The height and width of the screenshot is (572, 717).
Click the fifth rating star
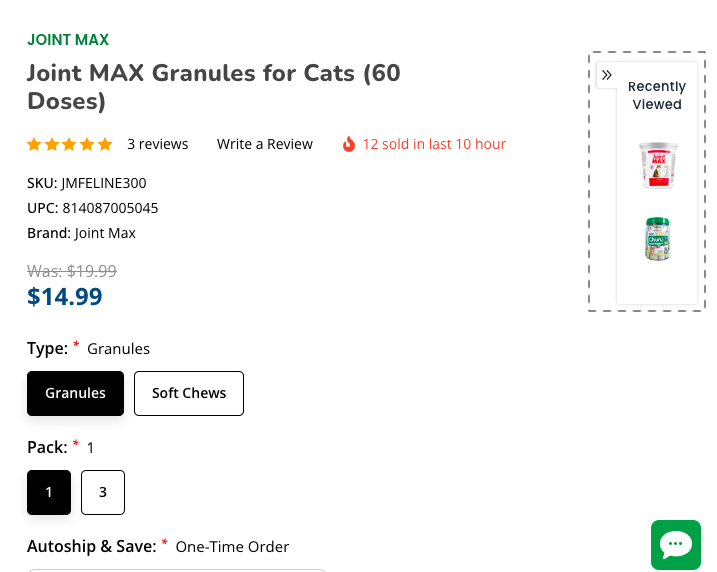coord(105,144)
